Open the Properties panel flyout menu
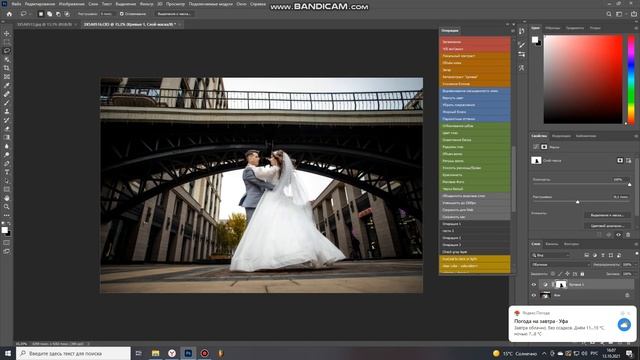This screenshot has width=640, height=360. (x=636, y=136)
